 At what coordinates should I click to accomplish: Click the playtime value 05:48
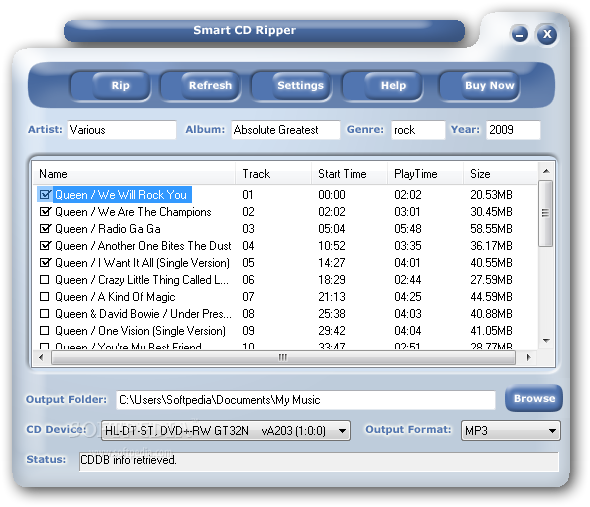pos(408,228)
